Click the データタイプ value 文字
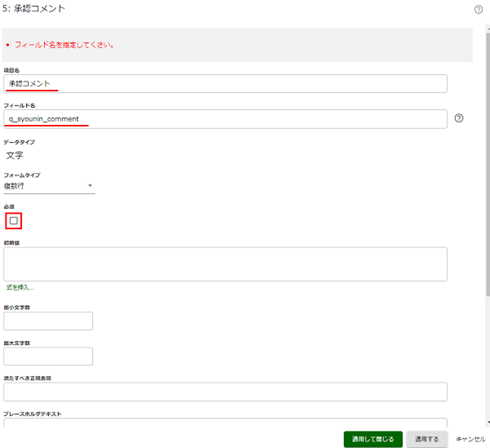Image resolution: width=490 pixels, height=448 pixels. click(15, 155)
